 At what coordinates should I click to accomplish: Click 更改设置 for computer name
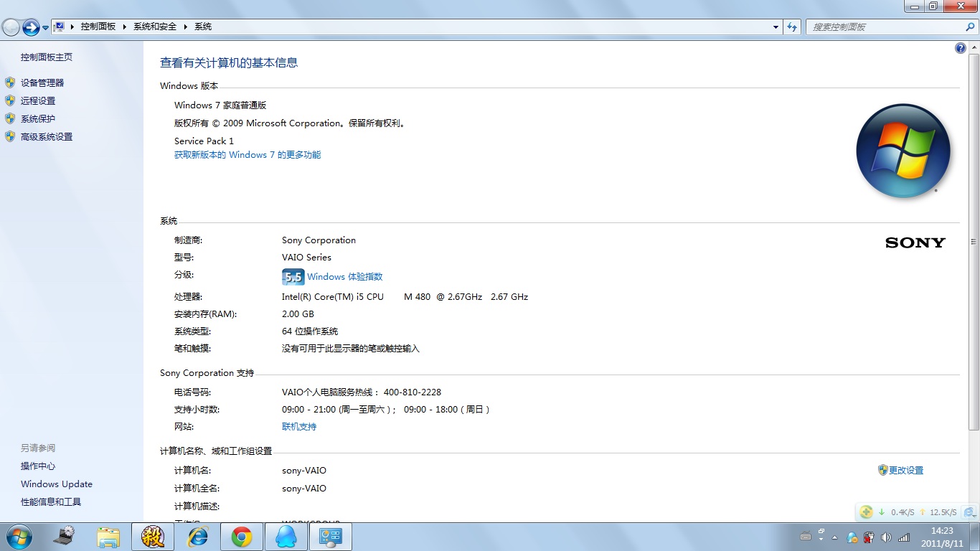pos(906,471)
